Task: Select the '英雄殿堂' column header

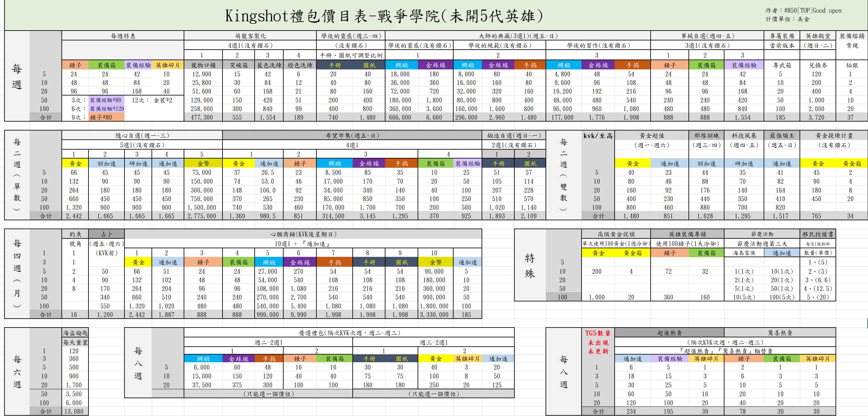Action: pyautogui.click(x=818, y=36)
